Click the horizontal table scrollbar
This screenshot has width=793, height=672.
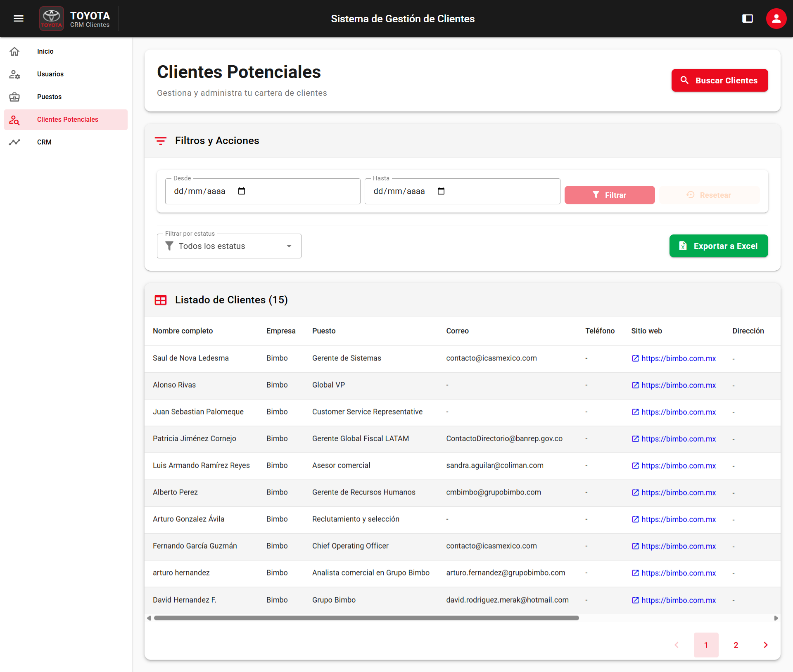[x=366, y=618]
